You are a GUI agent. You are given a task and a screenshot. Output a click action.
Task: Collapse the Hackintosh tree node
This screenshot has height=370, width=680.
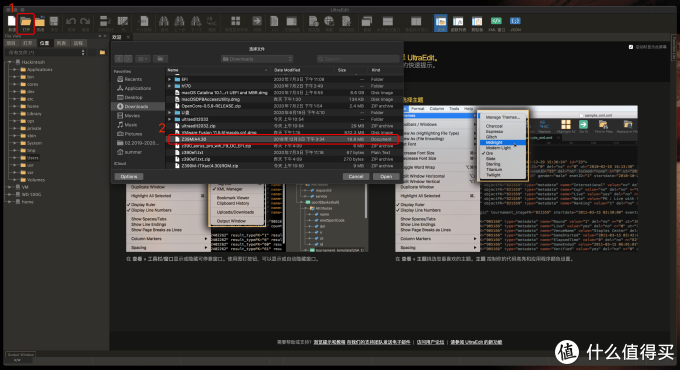(x=10, y=62)
